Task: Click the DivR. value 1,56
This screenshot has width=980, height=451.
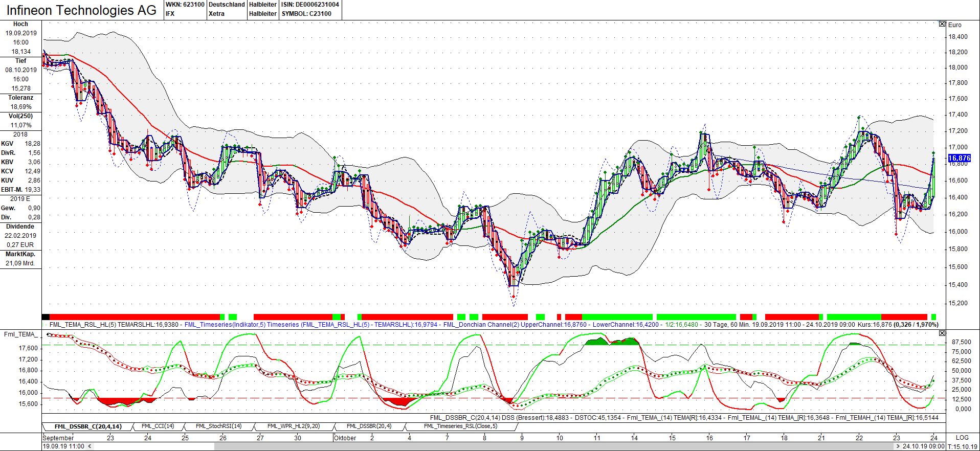Action: click(x=34, y=153)
